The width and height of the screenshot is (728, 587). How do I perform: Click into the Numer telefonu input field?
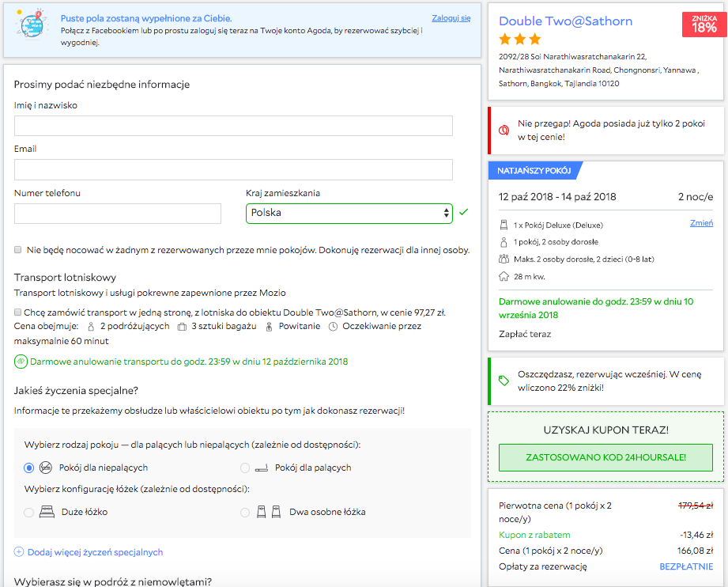point(118,214)
